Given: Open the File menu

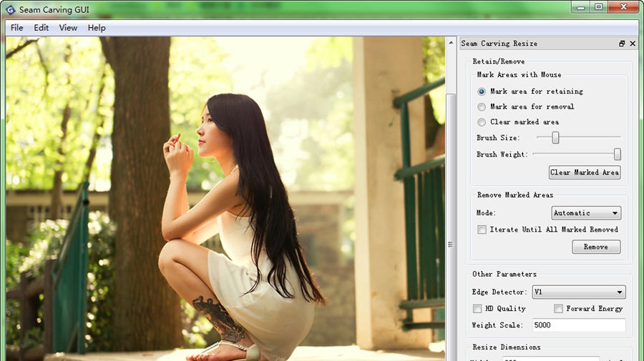Looking at the screenshot, I should (x=17, y=28).
